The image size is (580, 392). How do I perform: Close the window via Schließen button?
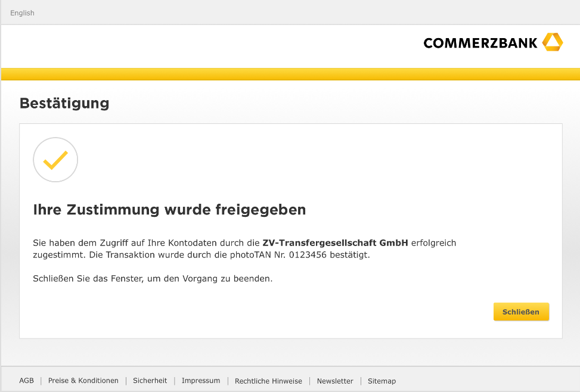[x=521, y=312]
